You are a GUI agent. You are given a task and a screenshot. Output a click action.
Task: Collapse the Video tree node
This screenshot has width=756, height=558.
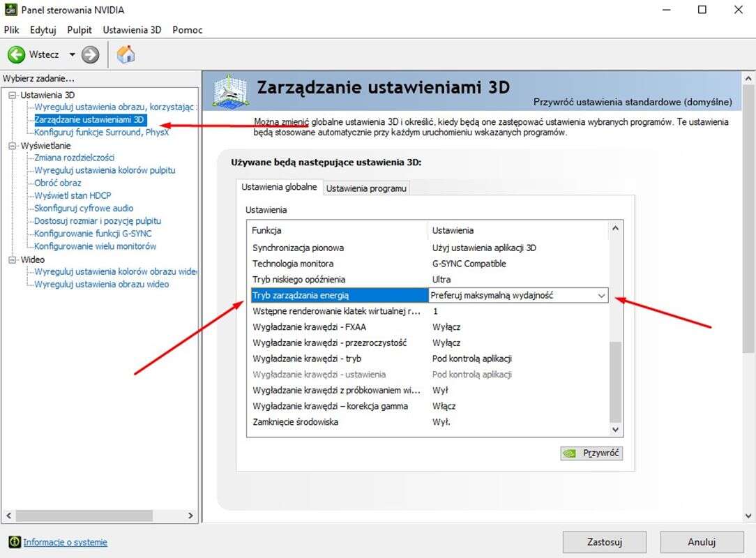point(12,259)
